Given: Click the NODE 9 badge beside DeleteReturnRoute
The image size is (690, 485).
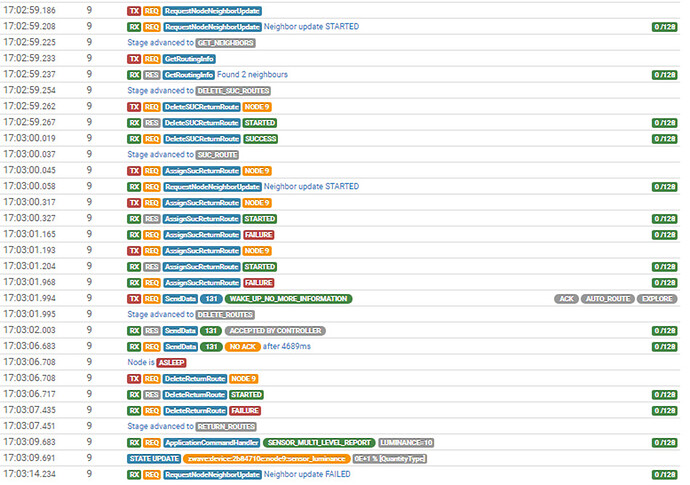Looking at the screenshot, I should 244,378.
